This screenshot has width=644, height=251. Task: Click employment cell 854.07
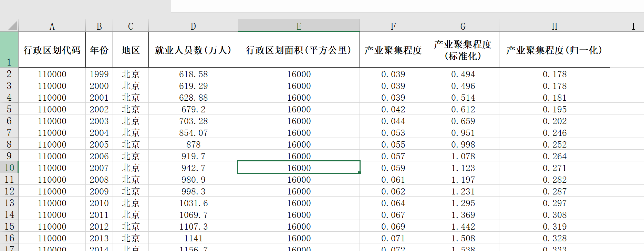coord(193,132)
